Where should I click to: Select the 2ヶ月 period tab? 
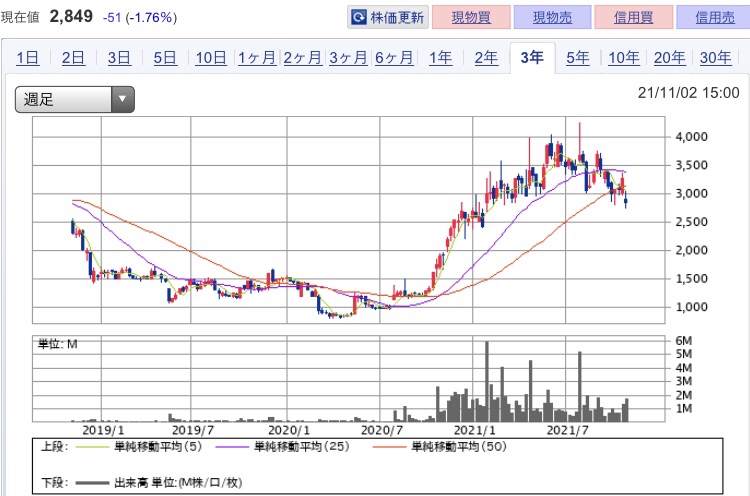tap(303, 58)
